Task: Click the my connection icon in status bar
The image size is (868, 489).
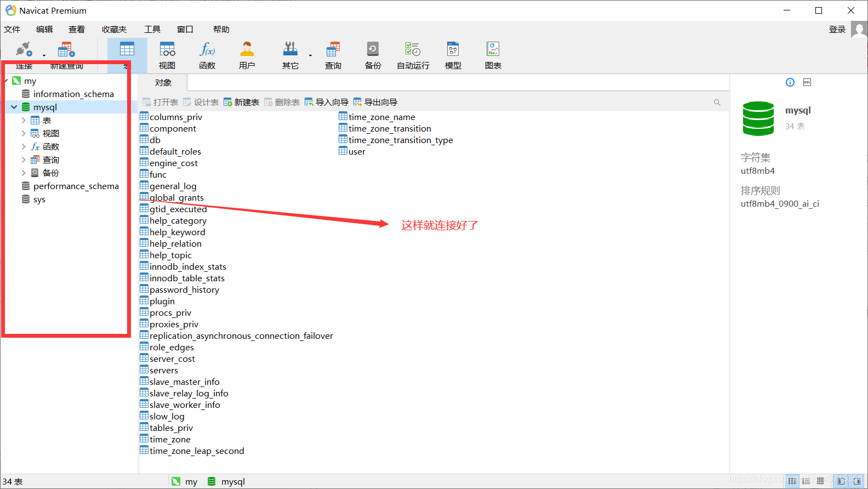Action: [x=176, y=481]
